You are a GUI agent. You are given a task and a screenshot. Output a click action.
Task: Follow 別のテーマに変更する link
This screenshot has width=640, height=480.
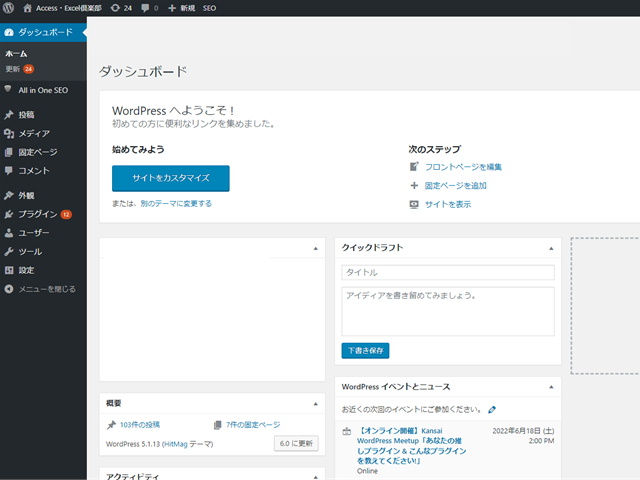pyautogui.click(x=176, y=203)
